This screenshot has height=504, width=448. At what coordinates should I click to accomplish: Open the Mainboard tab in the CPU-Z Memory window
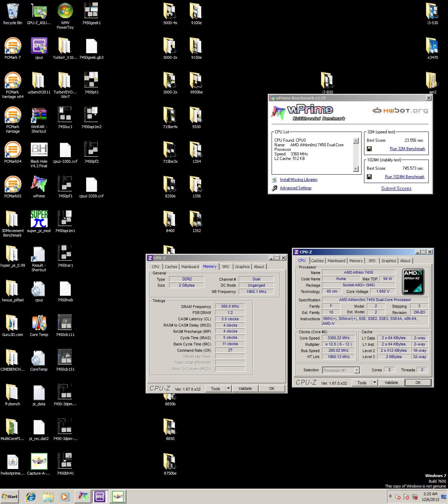[x=190, y=267]
